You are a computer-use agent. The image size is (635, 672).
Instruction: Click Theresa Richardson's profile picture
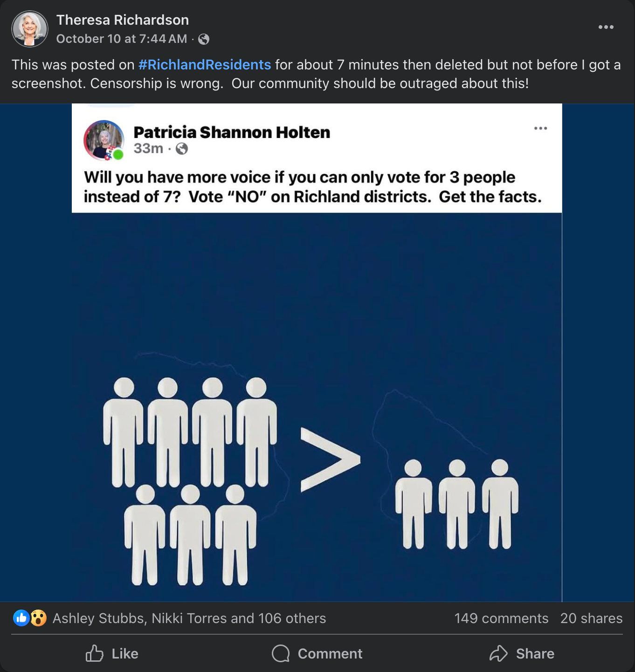[x=30, y=28]
